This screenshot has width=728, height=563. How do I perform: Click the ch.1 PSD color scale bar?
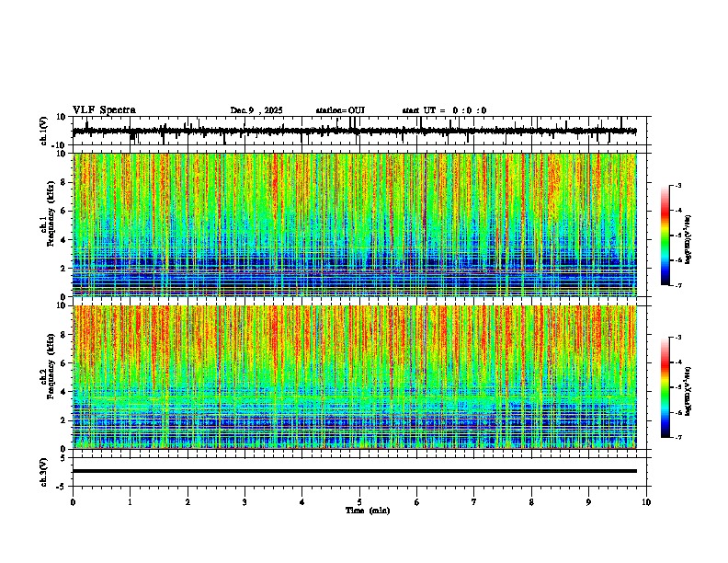(x=665, y=236)
